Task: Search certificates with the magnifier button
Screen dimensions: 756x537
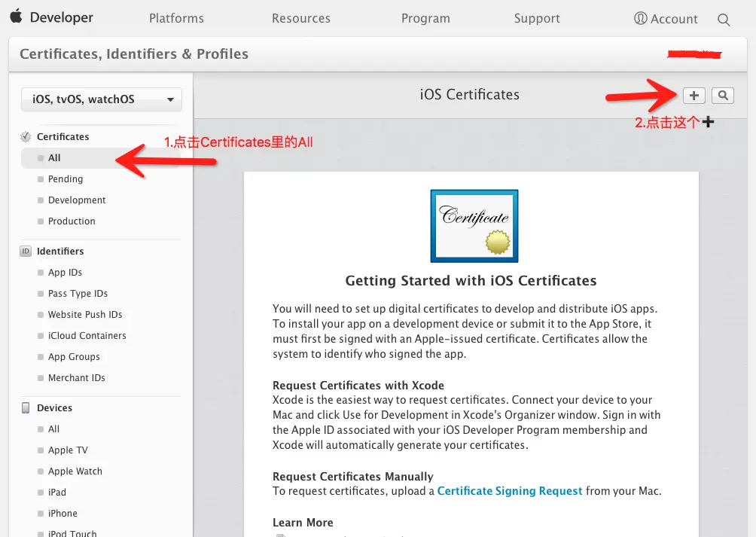Action: click(723, 96)
